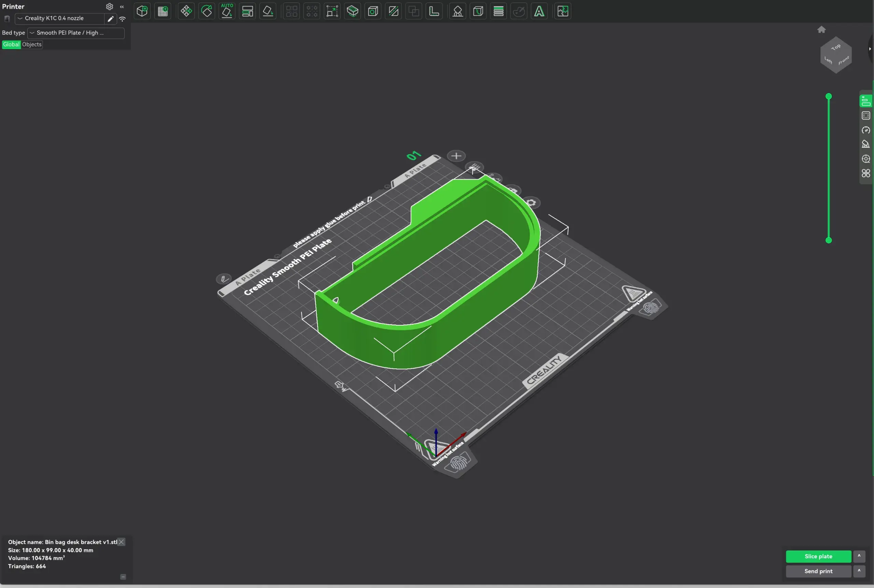
Task: Switch to the Global settings toggle
Action: (11, 44)
